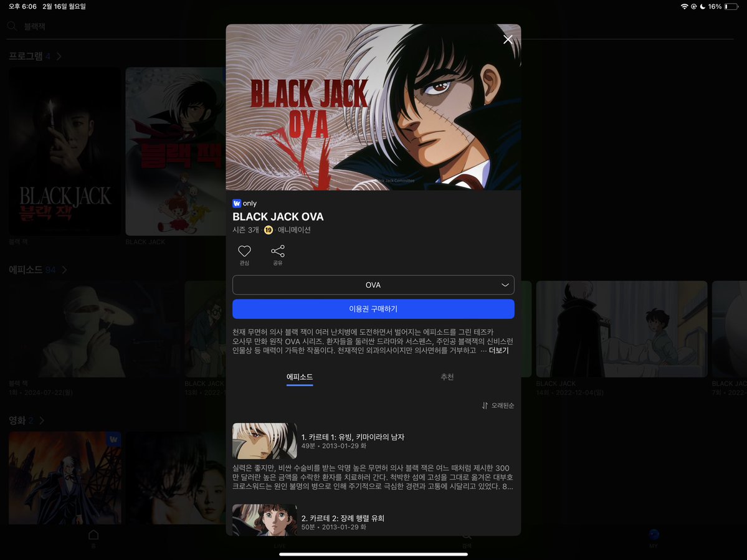Tap the battery indicator icon
The image size is (747, 560).
pyautogui.click(x=731, y=7)
